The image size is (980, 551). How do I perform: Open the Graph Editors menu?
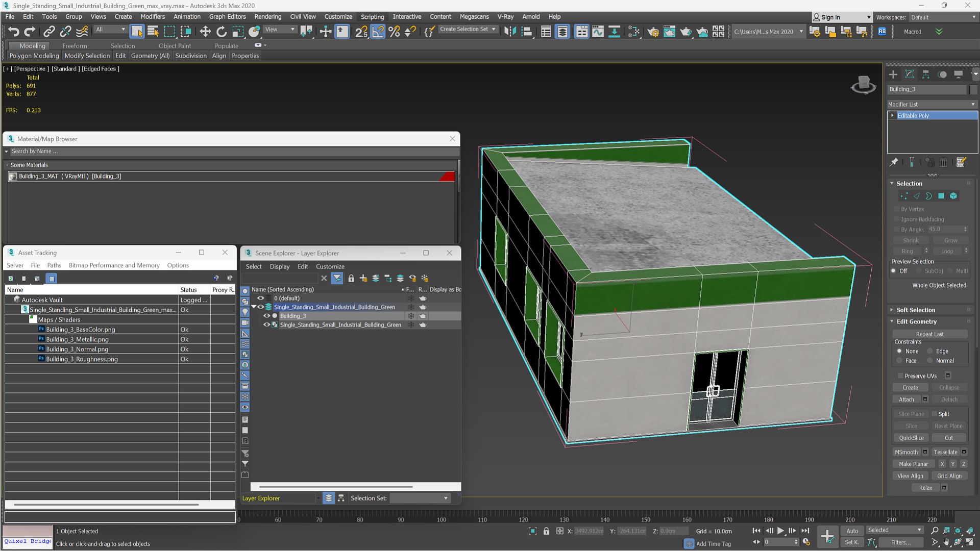pyautogui.click(x=227, y=16)
